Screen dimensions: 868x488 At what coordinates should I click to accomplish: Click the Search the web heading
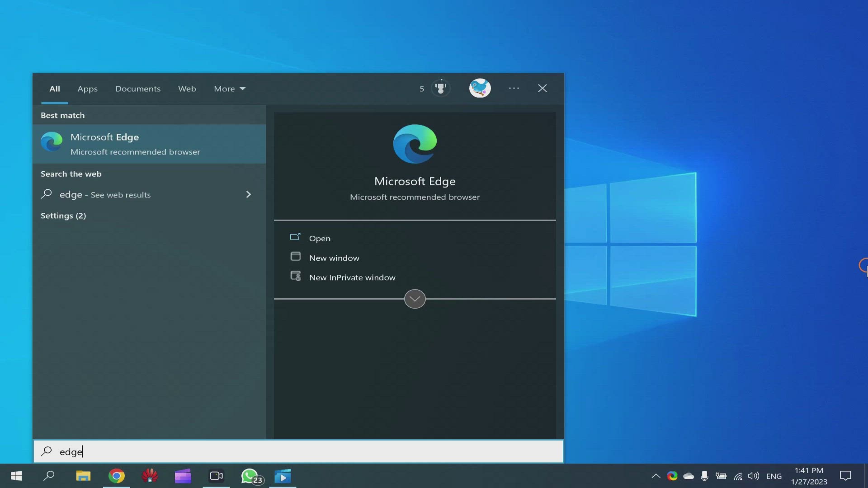(71, 174)
